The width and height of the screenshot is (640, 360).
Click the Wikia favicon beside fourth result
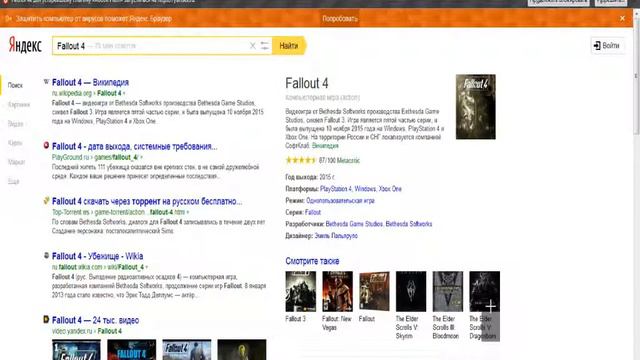click(46, 256)
